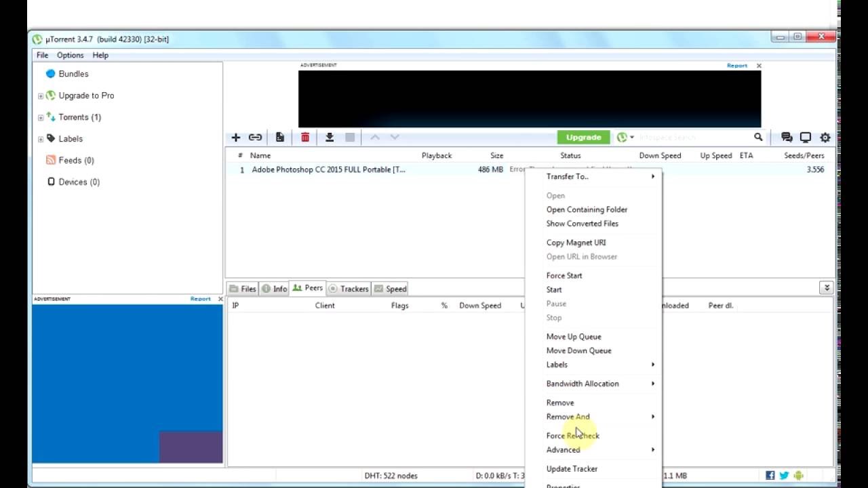868x488 pixels.
Task: Expand the Labels submenu in context menu
Action: click(593, 365)
